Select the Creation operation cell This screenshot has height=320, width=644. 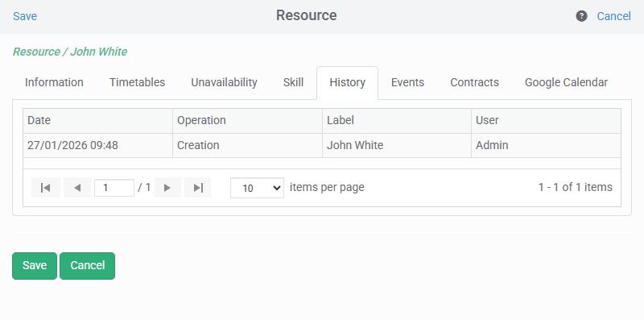pyautogui.click(x=247, y=145)
